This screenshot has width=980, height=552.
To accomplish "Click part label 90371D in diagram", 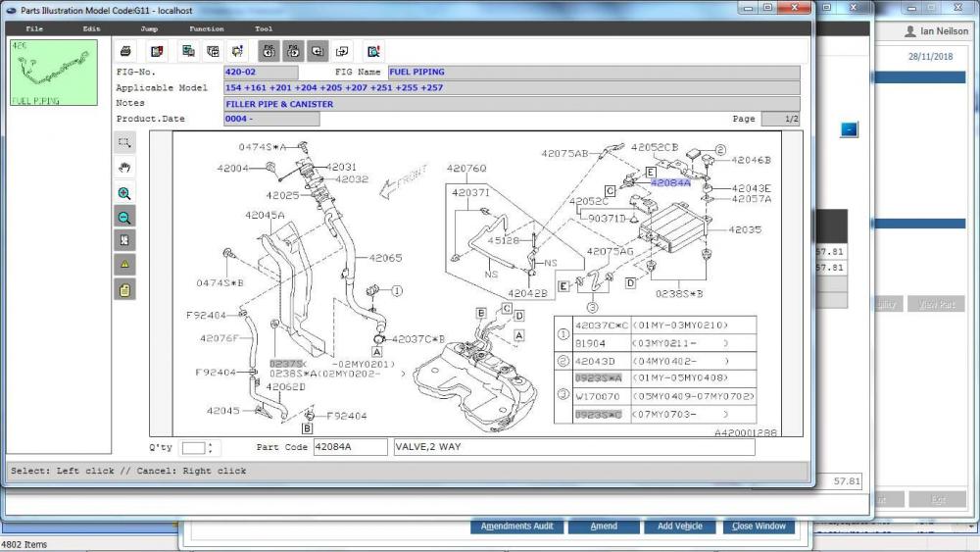I will [x=607, y=219].
